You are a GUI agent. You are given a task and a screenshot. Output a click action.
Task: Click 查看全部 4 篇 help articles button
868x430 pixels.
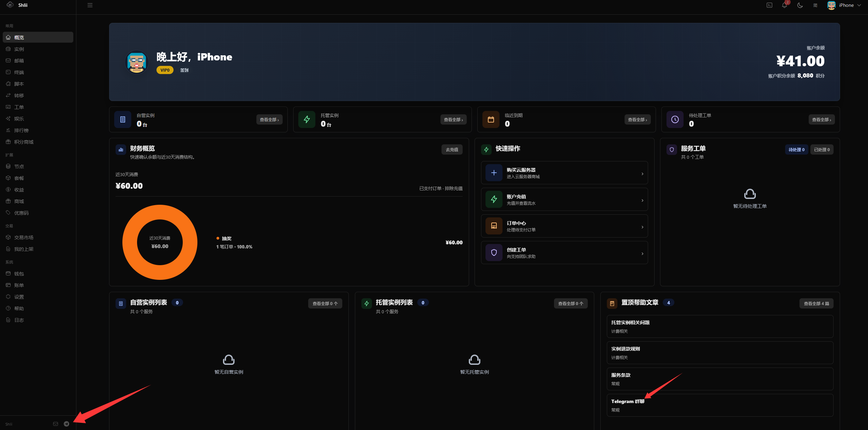tap(817, 303)
